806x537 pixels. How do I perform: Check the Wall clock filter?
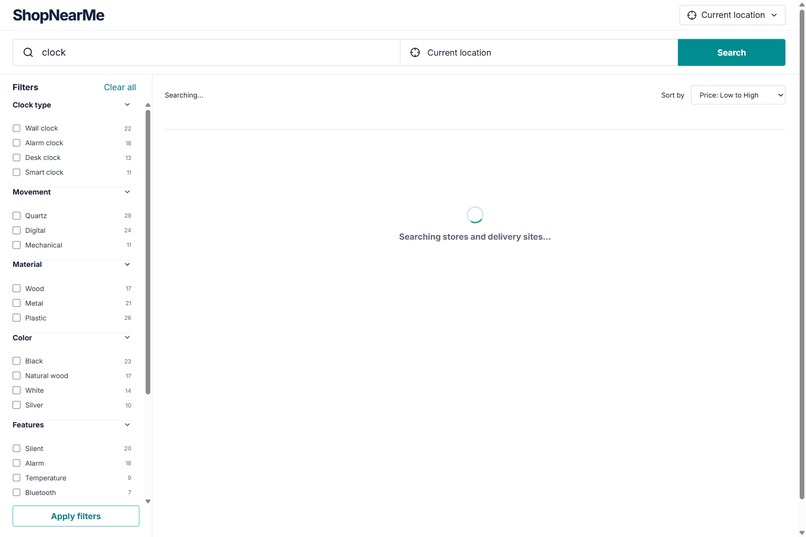click(x=16, y=128)
